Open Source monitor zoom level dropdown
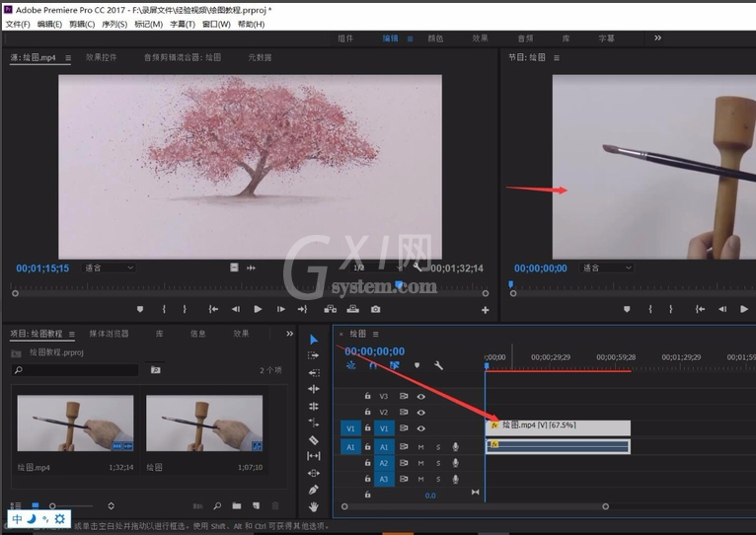756x535 pixels. tap(109, 267)
